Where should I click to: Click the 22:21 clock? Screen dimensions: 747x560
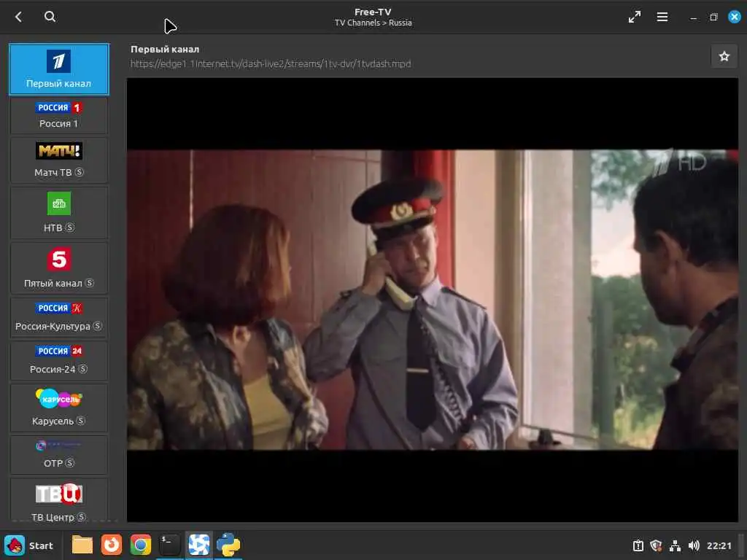[719, 545]
